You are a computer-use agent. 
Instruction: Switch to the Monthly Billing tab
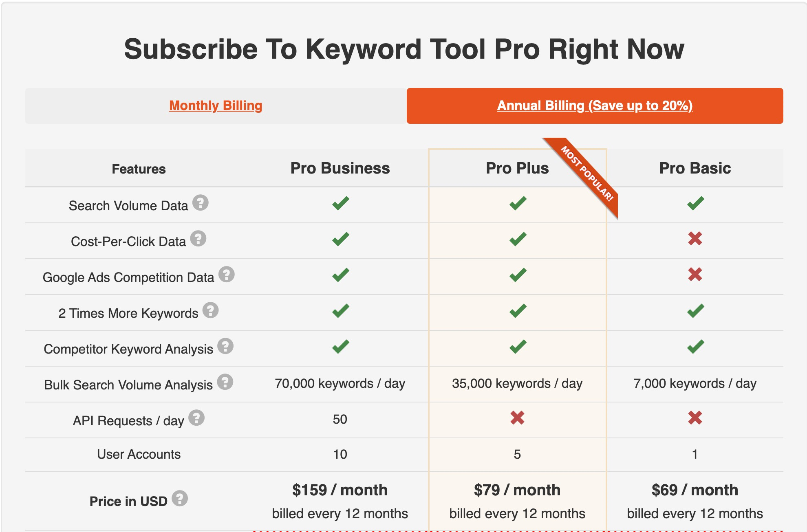[x=216, y=106]
